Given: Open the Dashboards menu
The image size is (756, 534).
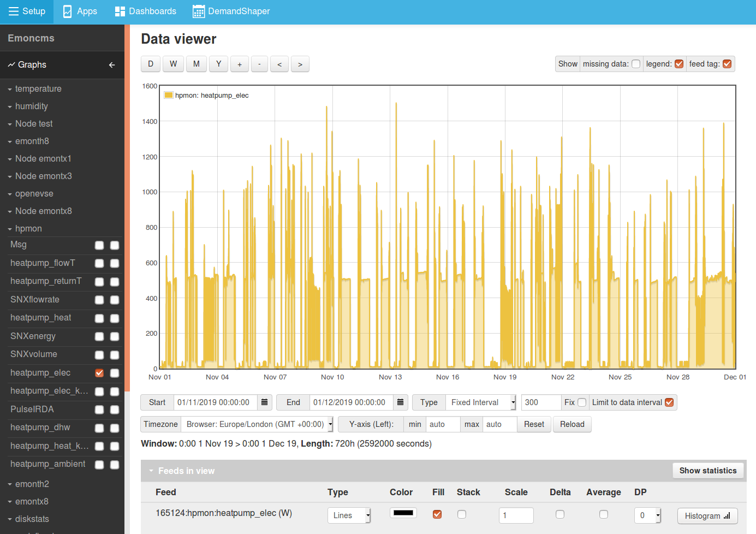Looking at the screenshot, I should pyautogui.click(x=145, y=11).
